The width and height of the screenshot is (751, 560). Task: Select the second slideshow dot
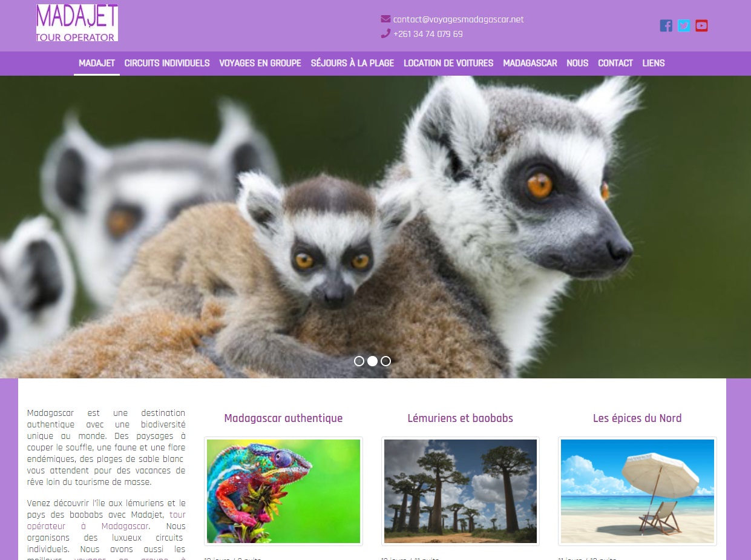(372, 361)
